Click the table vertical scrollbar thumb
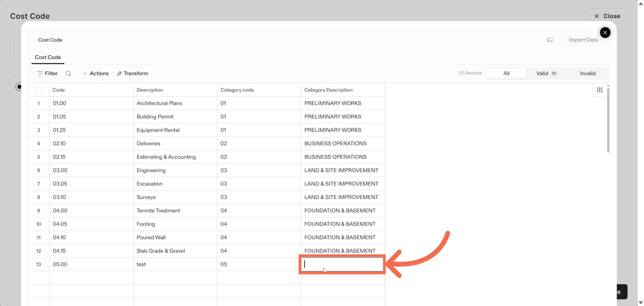 (608, 121)
